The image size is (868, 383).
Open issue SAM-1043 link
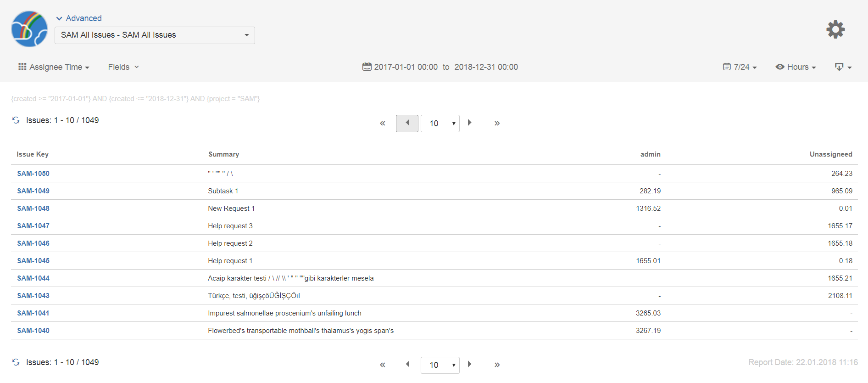pos(33,296)
